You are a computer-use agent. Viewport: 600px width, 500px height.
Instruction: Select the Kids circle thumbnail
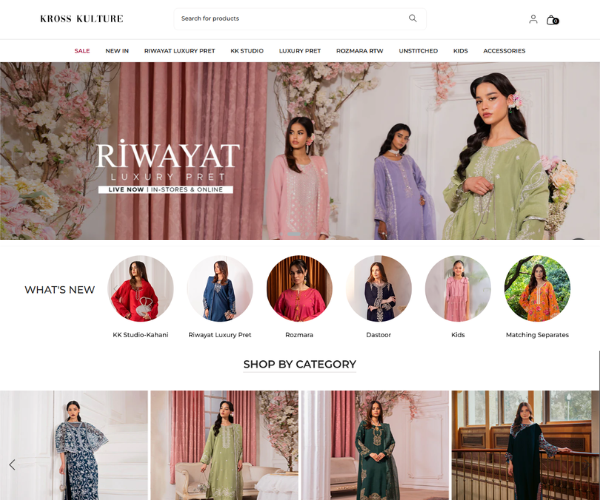pos(458,289)
